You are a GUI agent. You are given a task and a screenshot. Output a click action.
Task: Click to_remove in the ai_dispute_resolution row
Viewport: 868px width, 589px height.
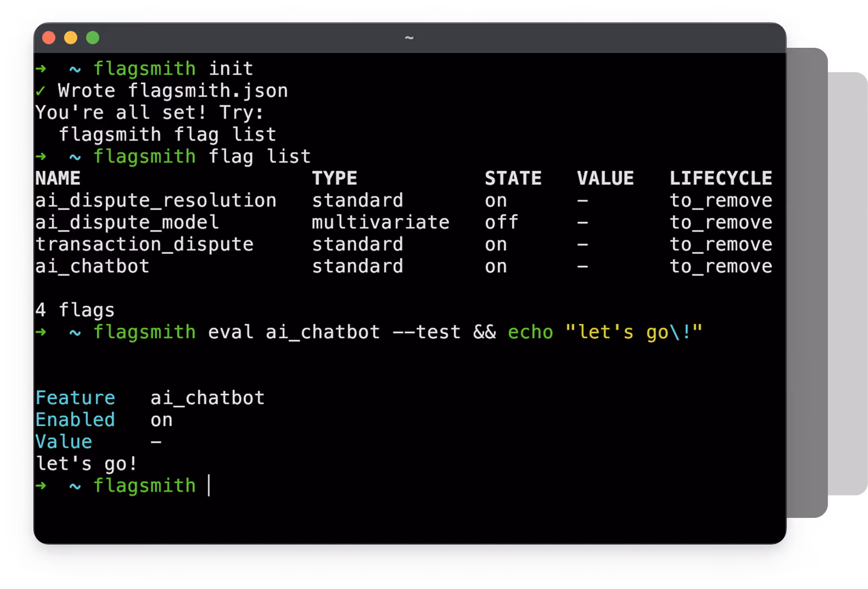coord(721,201)
